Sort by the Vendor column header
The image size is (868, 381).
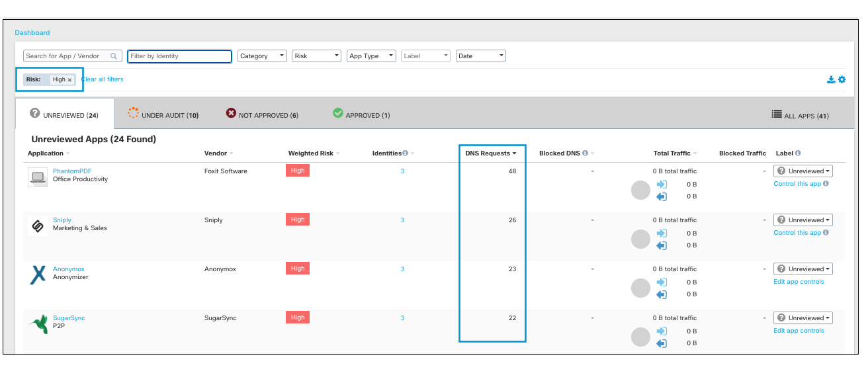(x=219, y=153)
